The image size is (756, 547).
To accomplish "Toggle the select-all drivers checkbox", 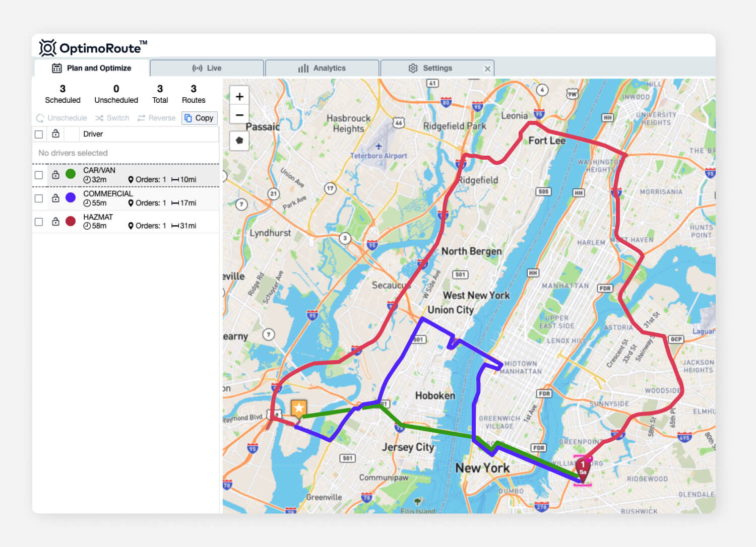I will click(x=39, y=134).
